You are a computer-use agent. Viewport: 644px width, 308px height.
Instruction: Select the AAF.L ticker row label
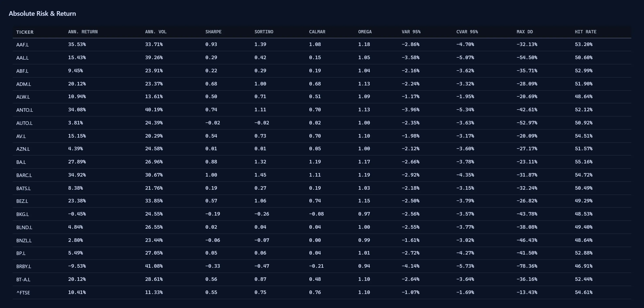point(23,45)
